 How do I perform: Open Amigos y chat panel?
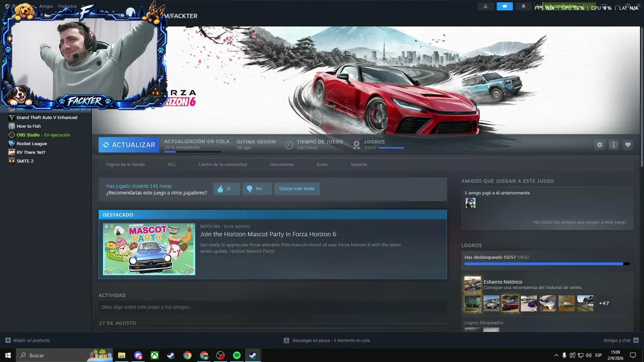coord(621,340)
